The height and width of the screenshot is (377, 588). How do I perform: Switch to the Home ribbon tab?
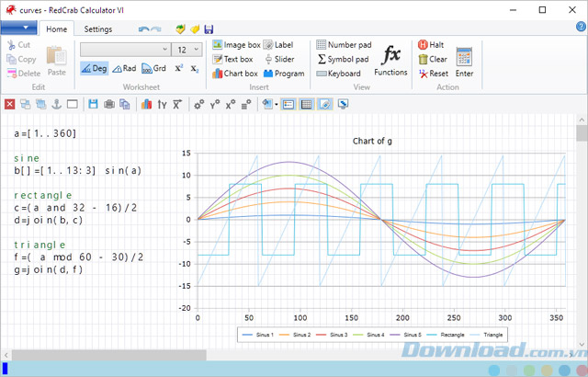tap(57, 29)
